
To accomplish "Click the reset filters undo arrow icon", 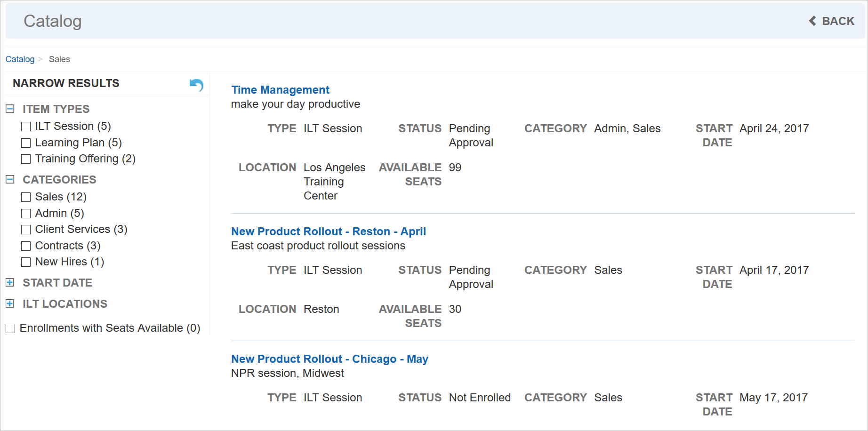I will tap(196, 85).
